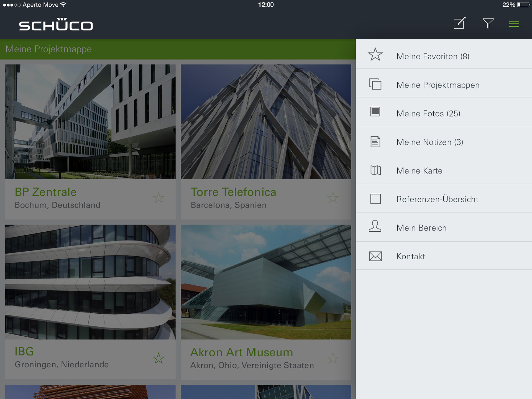Click the photo frame icon for Meine Fotos
The height and width of the screenshot is (399, 532).
point(375,112)
